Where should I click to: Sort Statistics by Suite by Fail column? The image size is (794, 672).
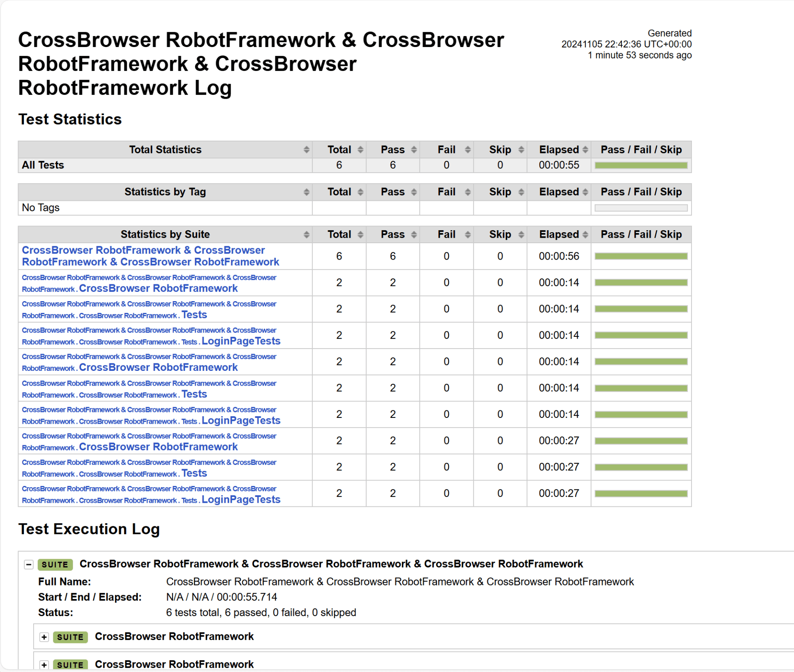click(x=467, y=234)
